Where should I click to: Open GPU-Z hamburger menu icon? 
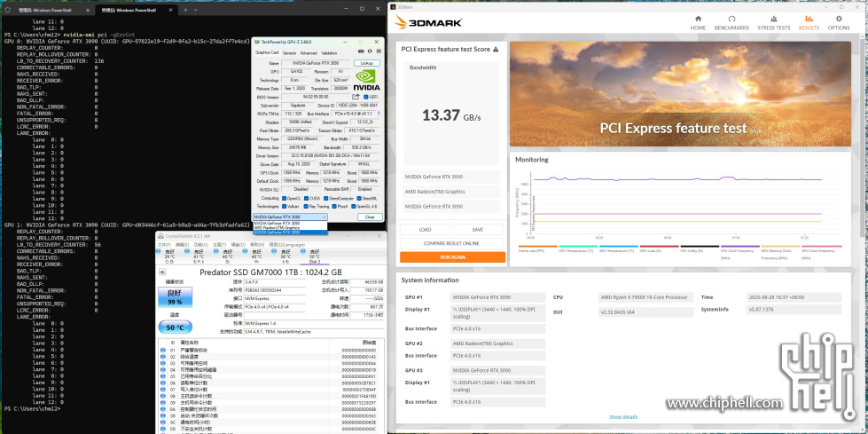pyautogui.click(x=379, y=51)
